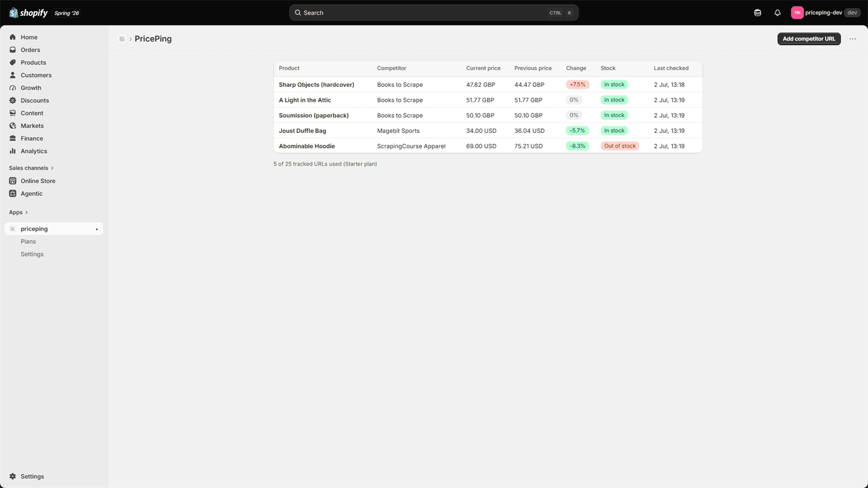Select A Light in the Attic product
868x488 pixels.
point(305,100)
